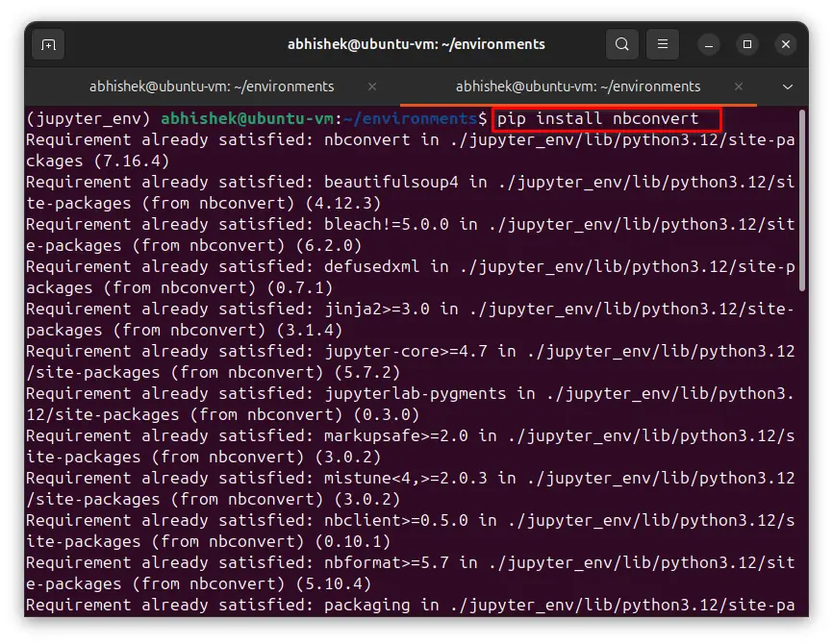Open a new terminal tab
This screenshot has width=833, height=644.
pyautogui.click(x=48, y=44)
